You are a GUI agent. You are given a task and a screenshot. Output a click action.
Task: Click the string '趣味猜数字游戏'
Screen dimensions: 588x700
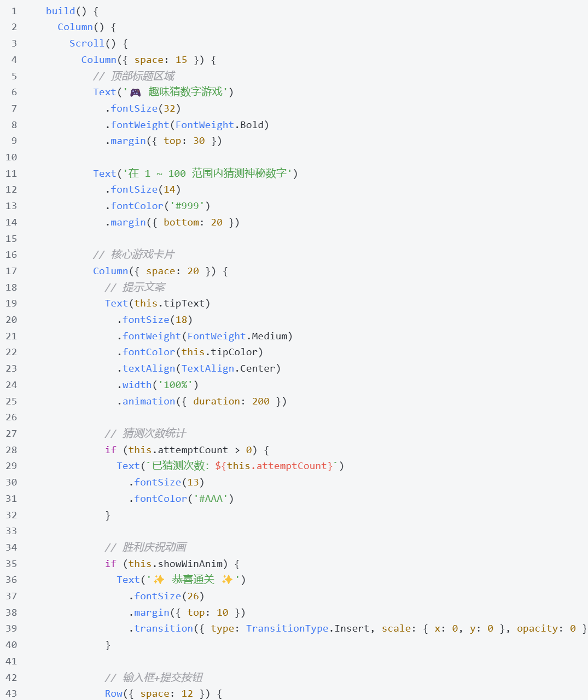pos(185,92)
